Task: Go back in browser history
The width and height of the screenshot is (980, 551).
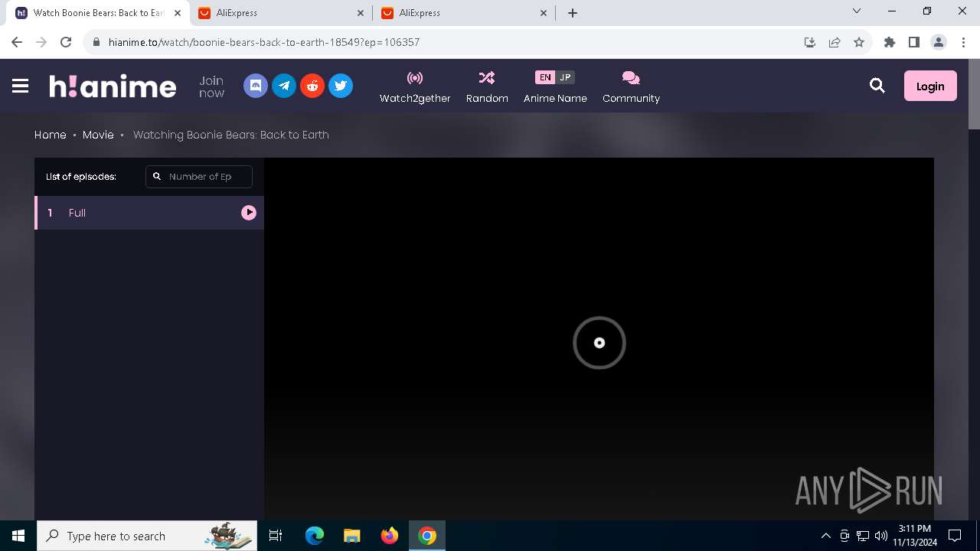Action: coord(17,42)
